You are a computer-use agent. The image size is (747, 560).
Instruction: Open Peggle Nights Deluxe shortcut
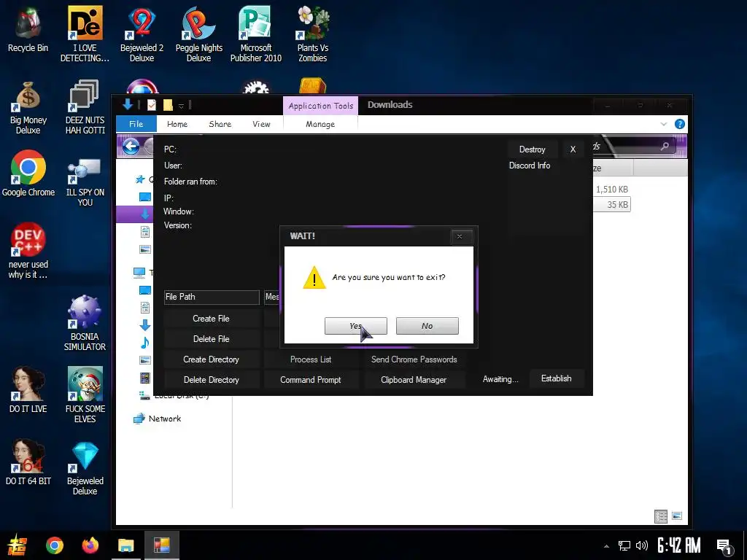coord(198,34)
